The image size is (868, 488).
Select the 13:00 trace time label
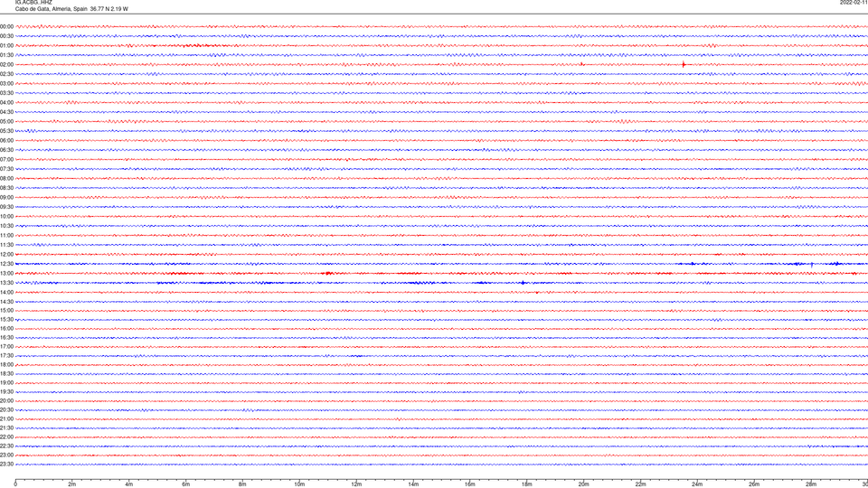(x=6, y=273)
